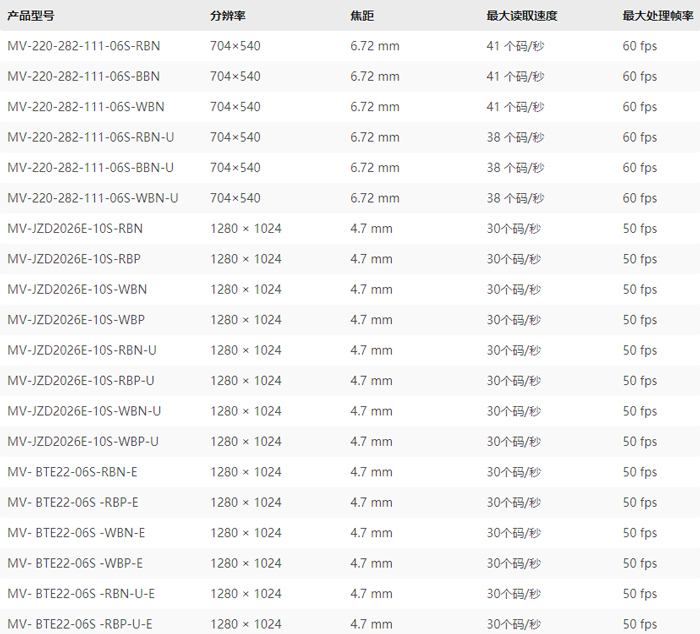Screen dimensions: 700x634
Task: Click the 产品型号 column header
Action: (32, 16)
